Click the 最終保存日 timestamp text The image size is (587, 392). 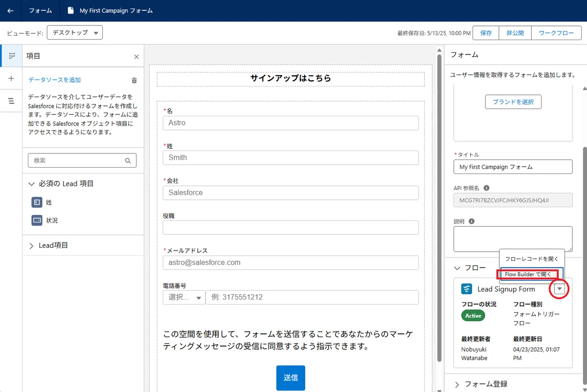(433, 33)
